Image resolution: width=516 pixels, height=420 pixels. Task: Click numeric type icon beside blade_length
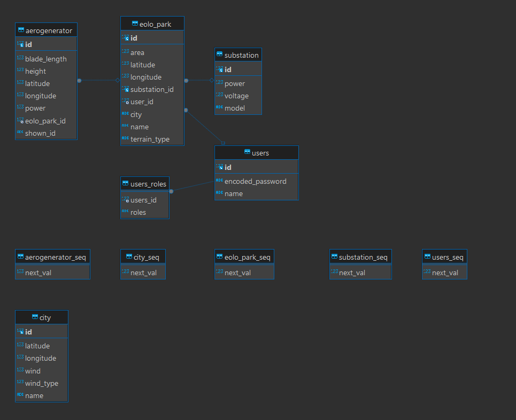pyautogui.click(x=20, y=58)
